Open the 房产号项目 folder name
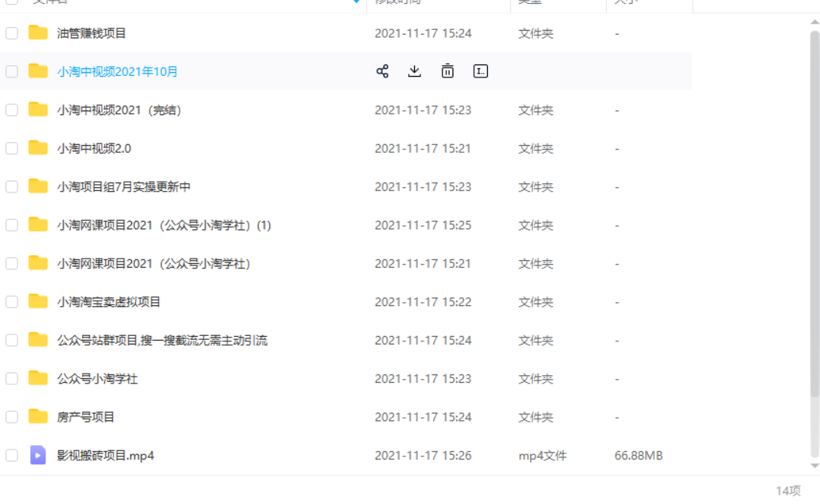Screen dimensions: 820x504 (x=86, y=417)
